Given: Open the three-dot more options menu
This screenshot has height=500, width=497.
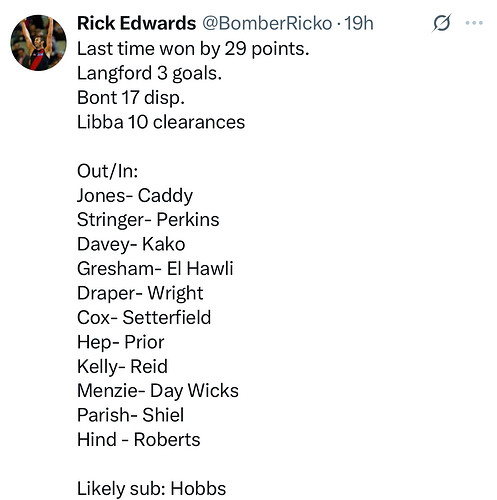Looking at the screenshot, I should (x=474, y=23).
